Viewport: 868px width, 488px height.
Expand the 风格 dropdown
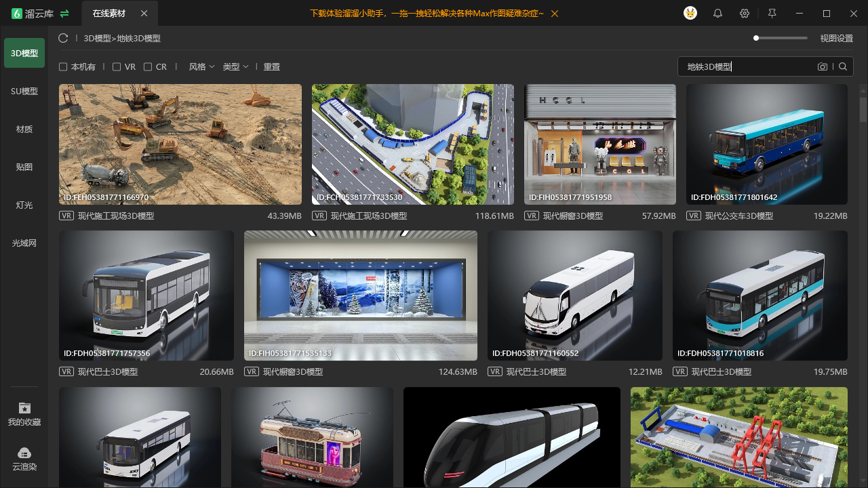[201, 67]
